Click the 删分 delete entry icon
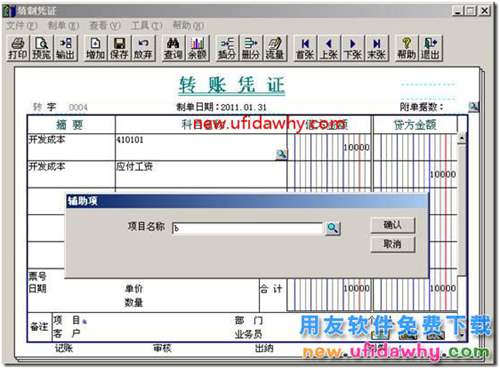500x369 pixels. point(251,49)
